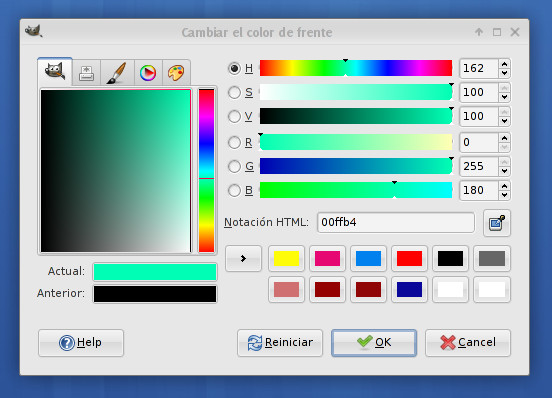Click the saturation slider bar
552x398 pixels.
coord(356,92)
